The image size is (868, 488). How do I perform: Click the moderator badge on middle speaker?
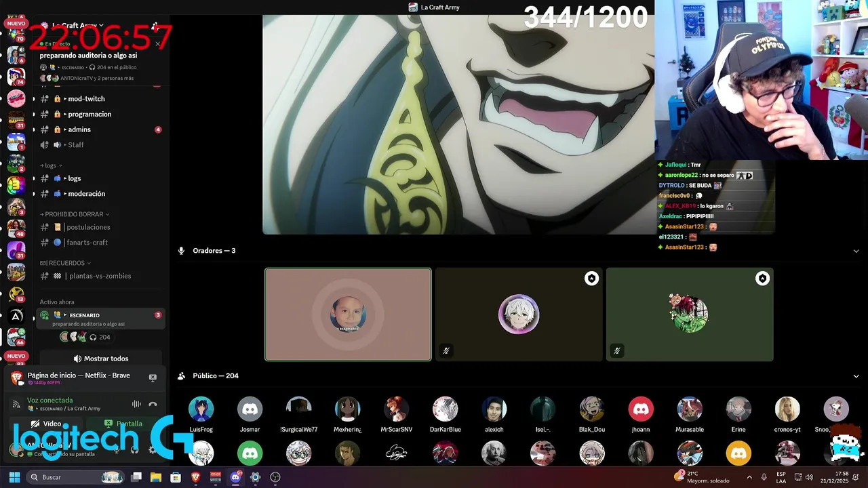pyautogui.click(x=592, y=279)
